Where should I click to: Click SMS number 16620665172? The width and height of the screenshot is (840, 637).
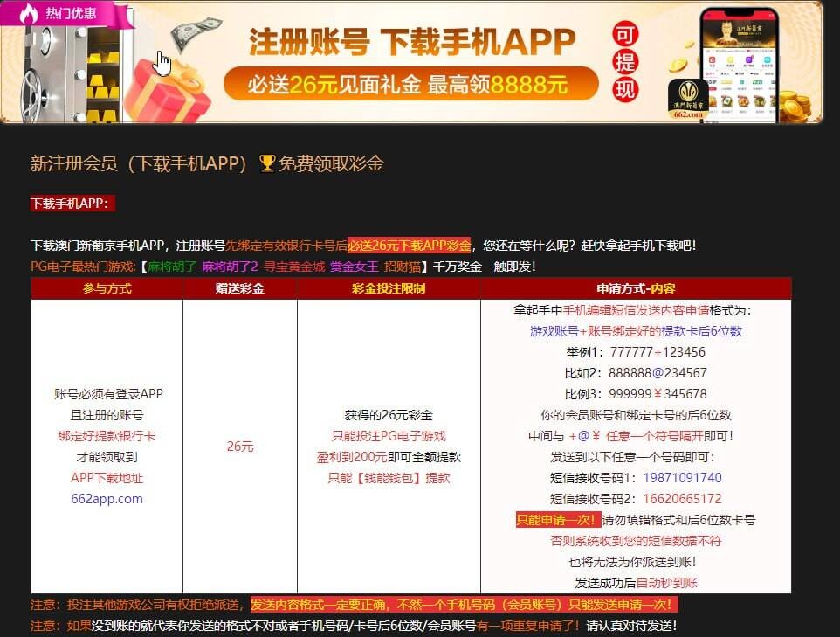pyautogui.click(x=682, y=499)
